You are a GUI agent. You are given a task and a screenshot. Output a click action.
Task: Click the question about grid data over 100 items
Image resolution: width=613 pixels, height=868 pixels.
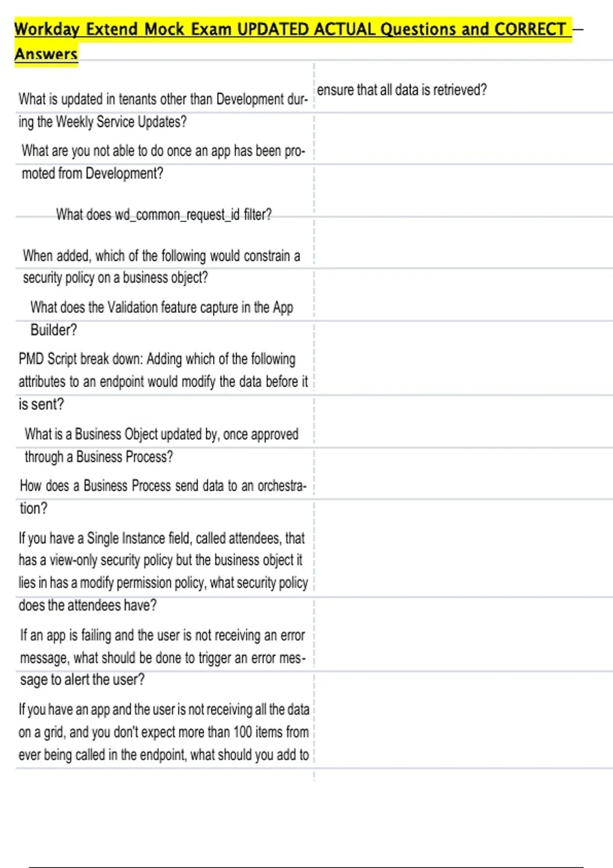[163, 732]
